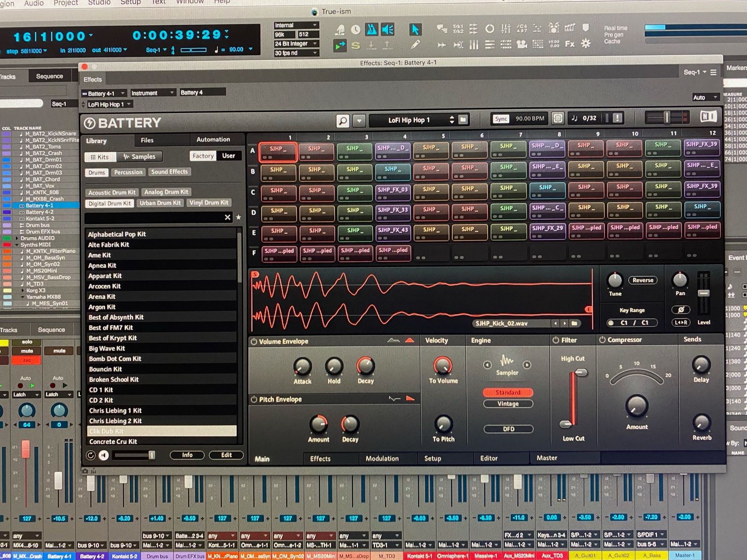The image size is (747, 560).
Task: Toggle the Reverse sample button
Action: point(642,280)
